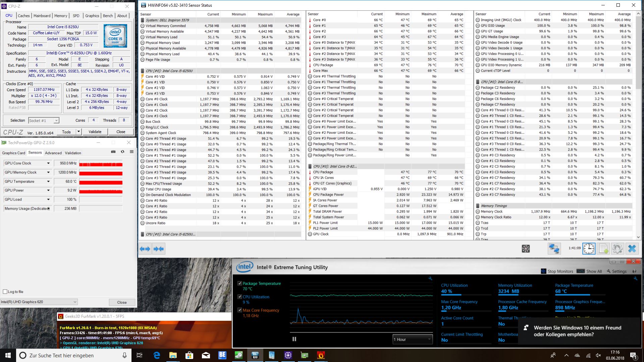Click Task View icon on taskbar
Viewport: 644px width, 362px height.
[140, 355]
